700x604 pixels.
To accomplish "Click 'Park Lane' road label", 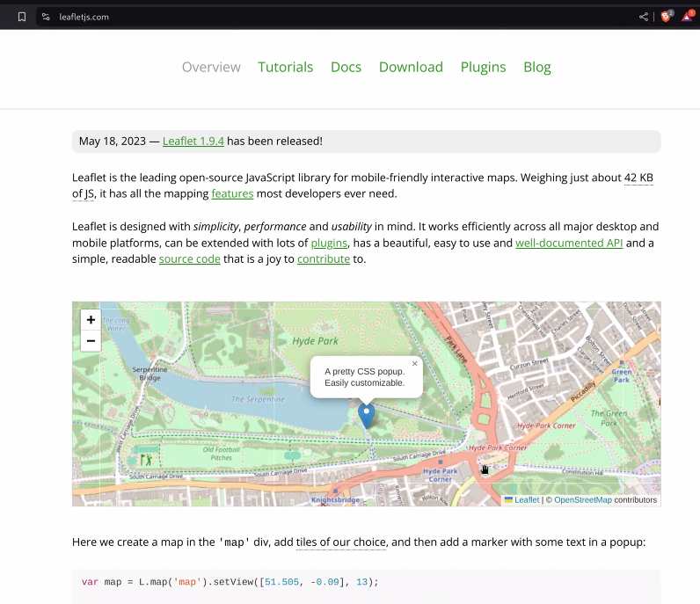I will tap(456, 350).
